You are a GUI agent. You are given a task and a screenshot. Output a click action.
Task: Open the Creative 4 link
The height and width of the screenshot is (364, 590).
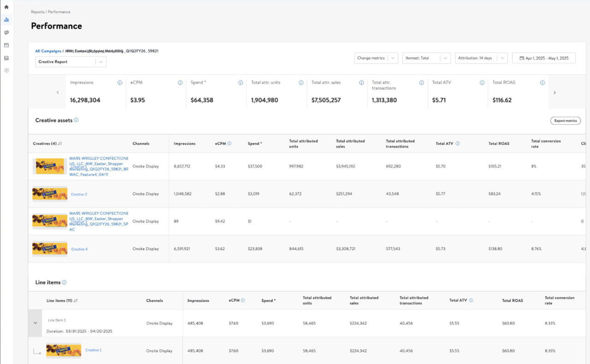coord(79,249)
